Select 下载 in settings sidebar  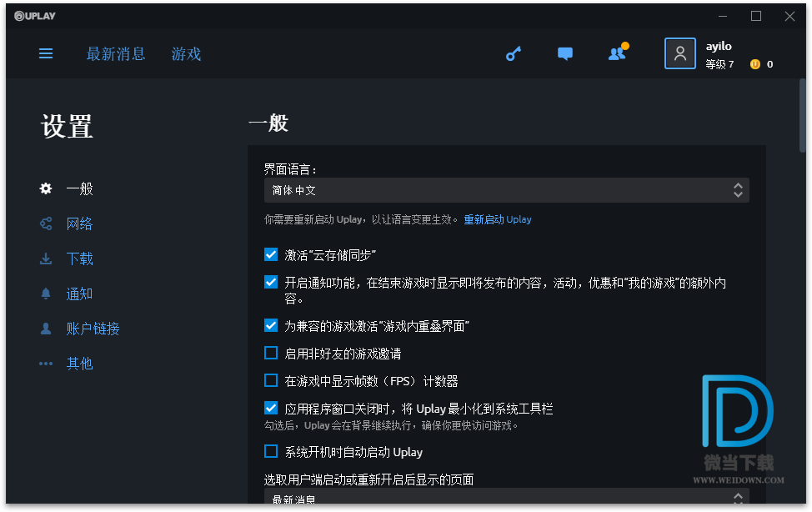tap(80, 259)
